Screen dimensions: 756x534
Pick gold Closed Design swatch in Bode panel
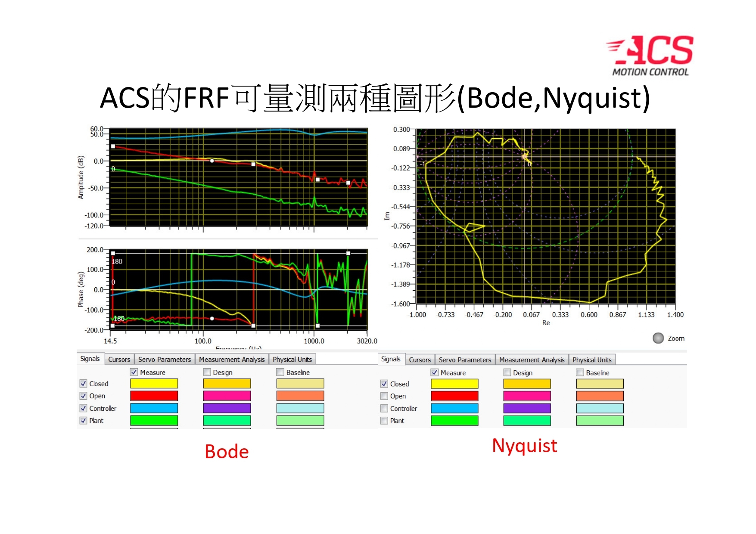pos(227,383)
